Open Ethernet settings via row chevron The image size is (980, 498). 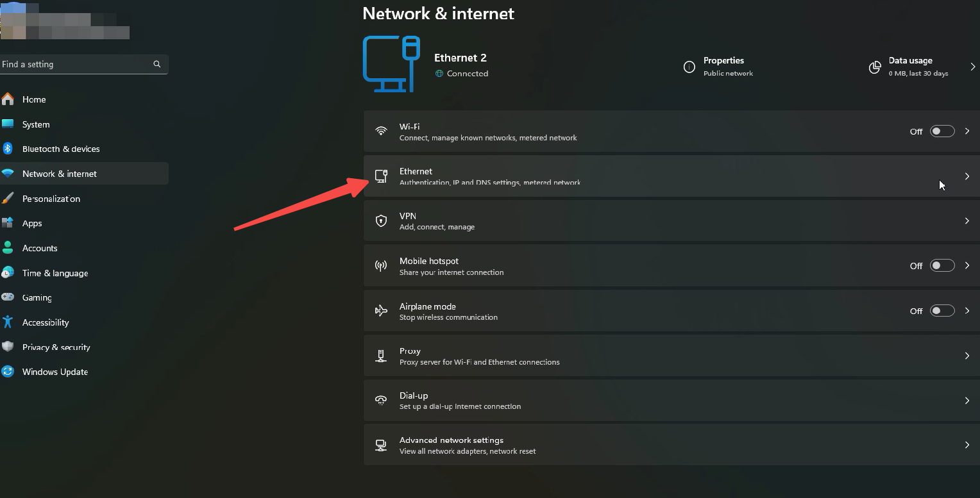(967, 176)
